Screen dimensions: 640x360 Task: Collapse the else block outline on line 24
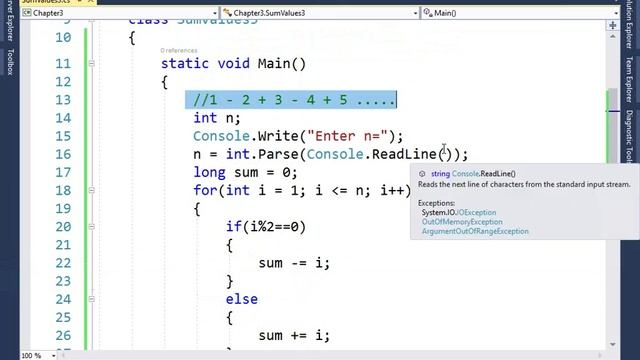(x=91, y=299)
